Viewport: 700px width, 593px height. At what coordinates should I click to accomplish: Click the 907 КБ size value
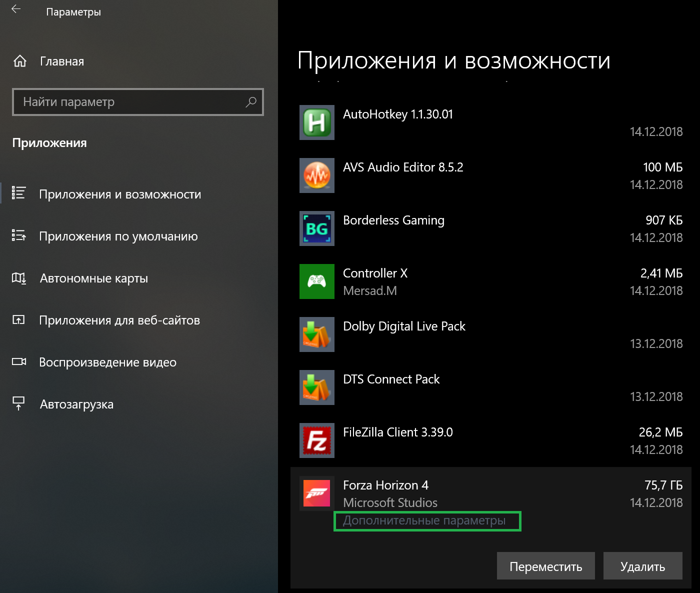664,220
